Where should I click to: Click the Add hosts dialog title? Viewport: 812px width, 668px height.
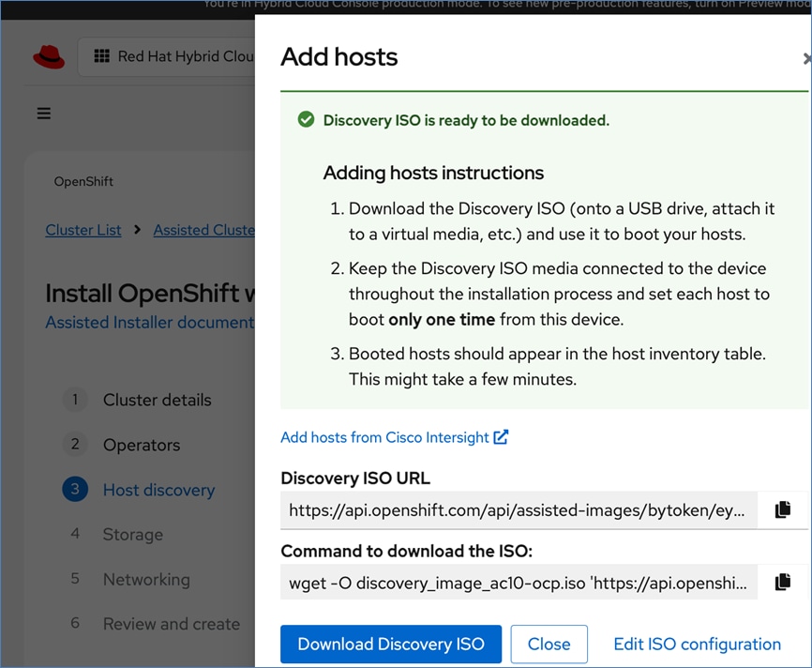click(x=339, y=57)
